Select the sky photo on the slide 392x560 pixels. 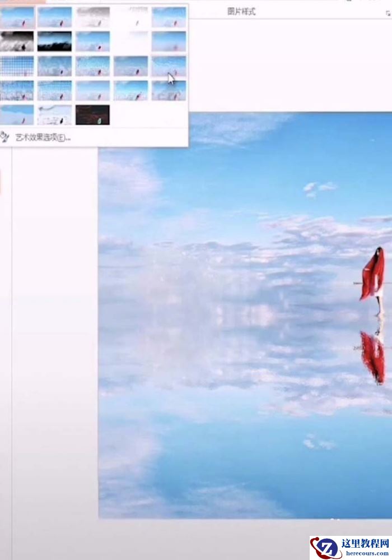pos(245,315)
